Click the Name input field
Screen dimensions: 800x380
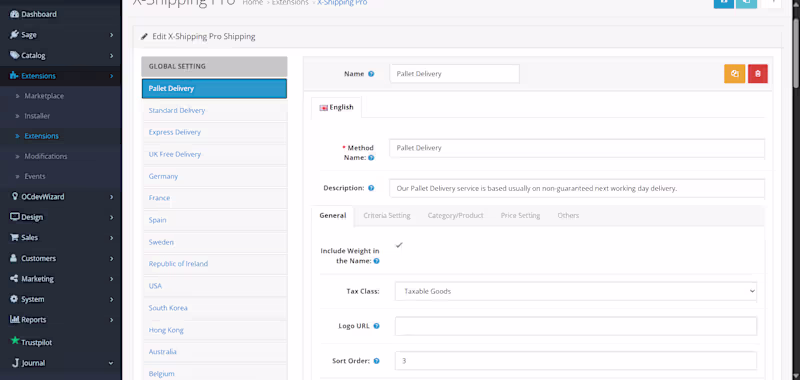pos(454,73)
